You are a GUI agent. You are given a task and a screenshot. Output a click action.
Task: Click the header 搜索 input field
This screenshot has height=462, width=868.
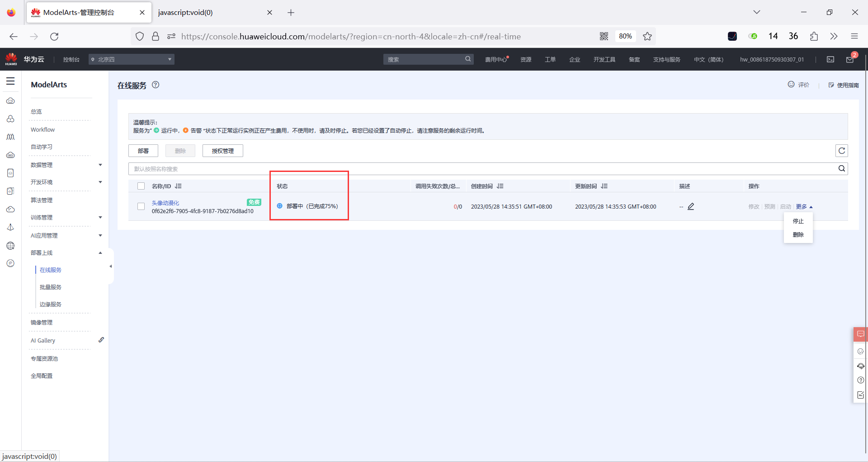[x=429, y=59]
